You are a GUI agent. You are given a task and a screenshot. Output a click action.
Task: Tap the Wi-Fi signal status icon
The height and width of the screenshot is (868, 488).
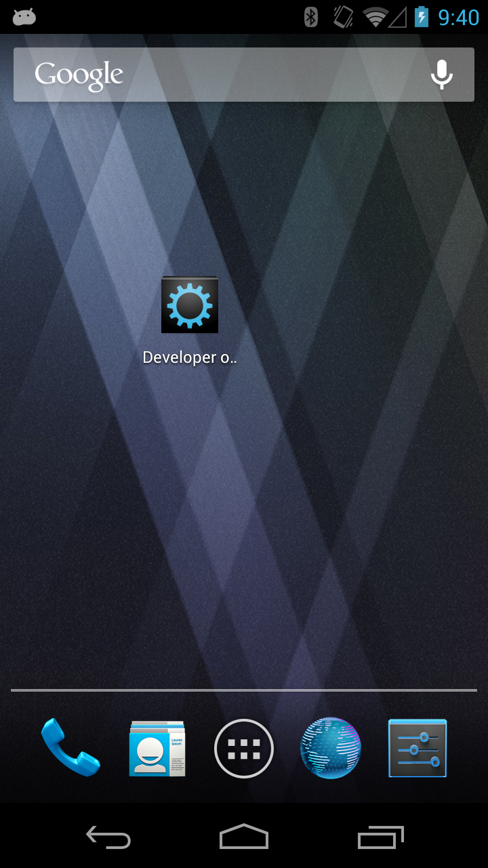point(374,17)
